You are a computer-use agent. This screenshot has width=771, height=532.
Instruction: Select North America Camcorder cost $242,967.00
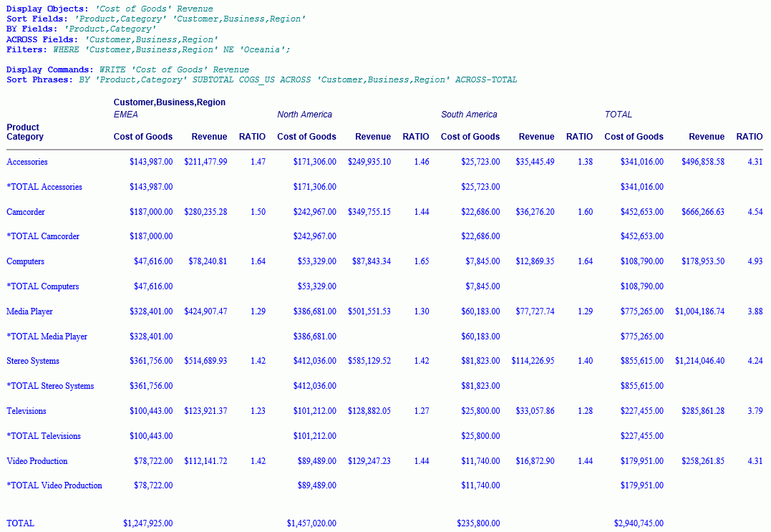coord(314,212)
